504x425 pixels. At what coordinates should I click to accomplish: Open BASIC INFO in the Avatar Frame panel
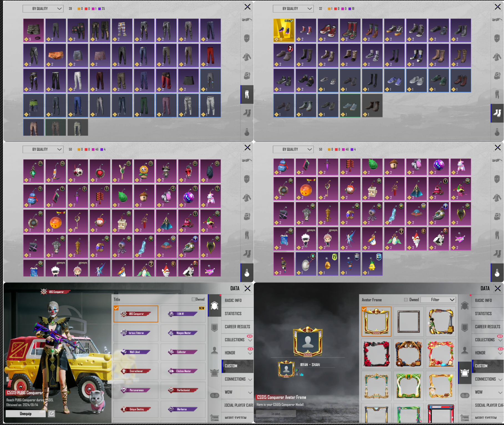[x=488, y=300]
